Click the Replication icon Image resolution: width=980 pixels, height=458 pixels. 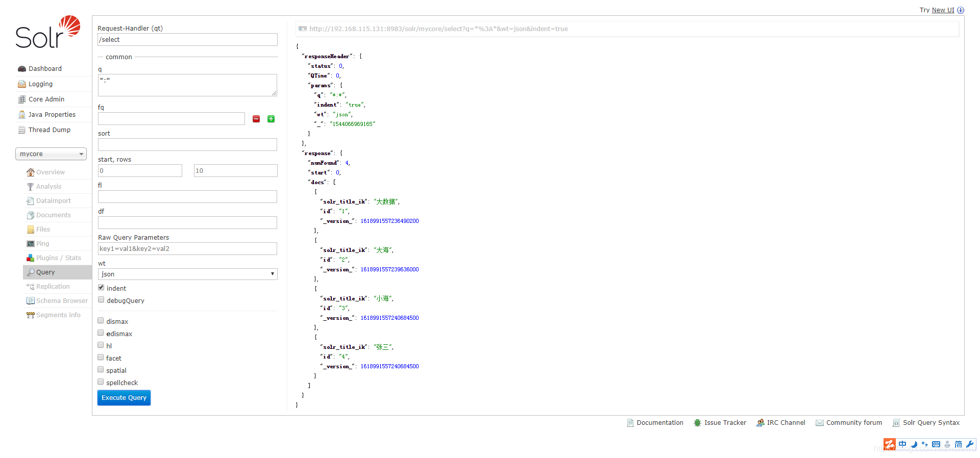click(31, 287)
